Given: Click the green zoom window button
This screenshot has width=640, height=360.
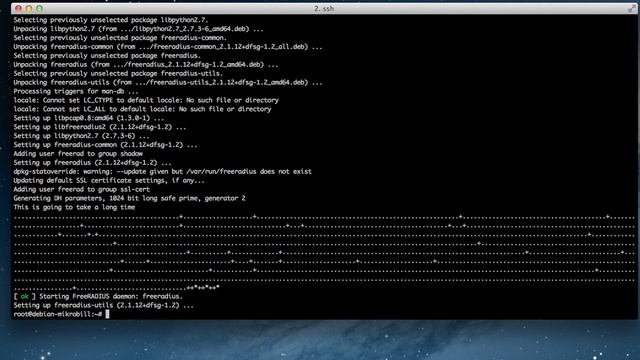Looking at the screenshot, I should coord(39,8).
